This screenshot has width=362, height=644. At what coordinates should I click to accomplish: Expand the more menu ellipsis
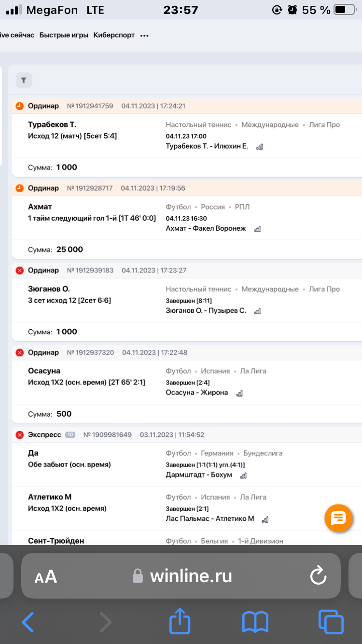[144, 35]
